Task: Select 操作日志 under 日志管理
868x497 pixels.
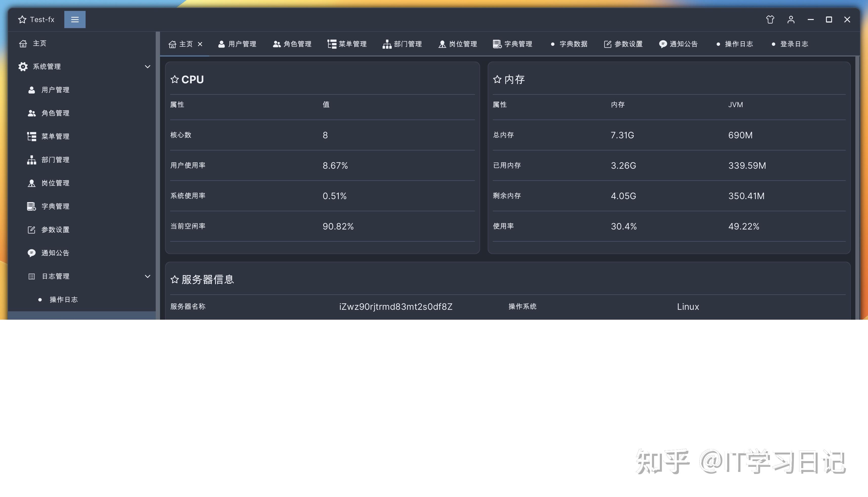Action: coord(64,299)
